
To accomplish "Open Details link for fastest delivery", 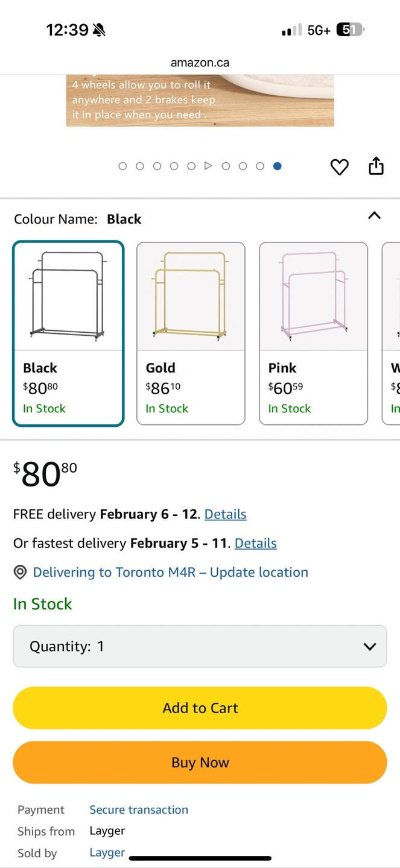I will click(x=255, y=543).
